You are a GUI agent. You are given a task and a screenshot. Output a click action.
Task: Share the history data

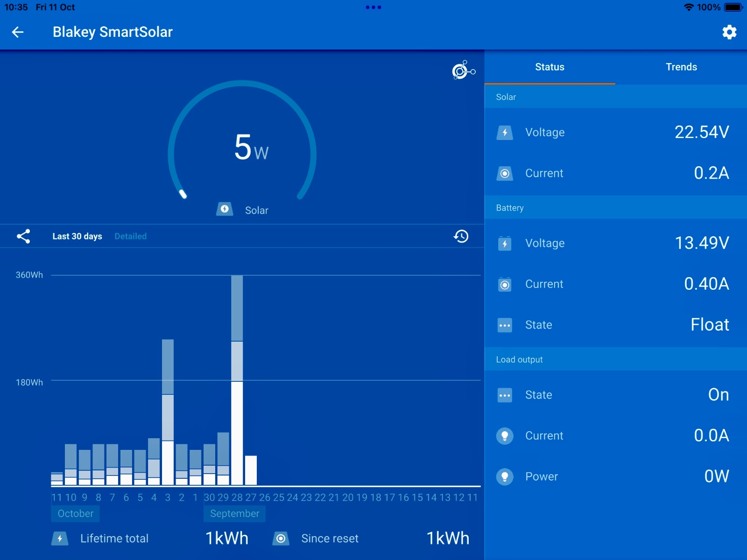click(23, 236)
